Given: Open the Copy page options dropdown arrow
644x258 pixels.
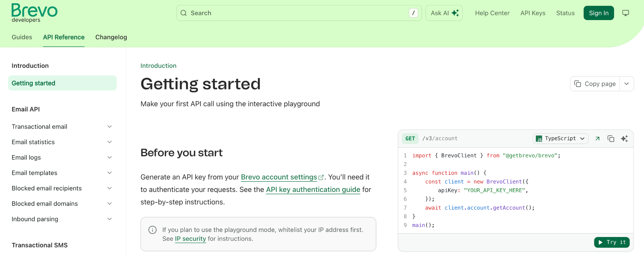Looking at the screenshot, I should click(x=627, y=84).
